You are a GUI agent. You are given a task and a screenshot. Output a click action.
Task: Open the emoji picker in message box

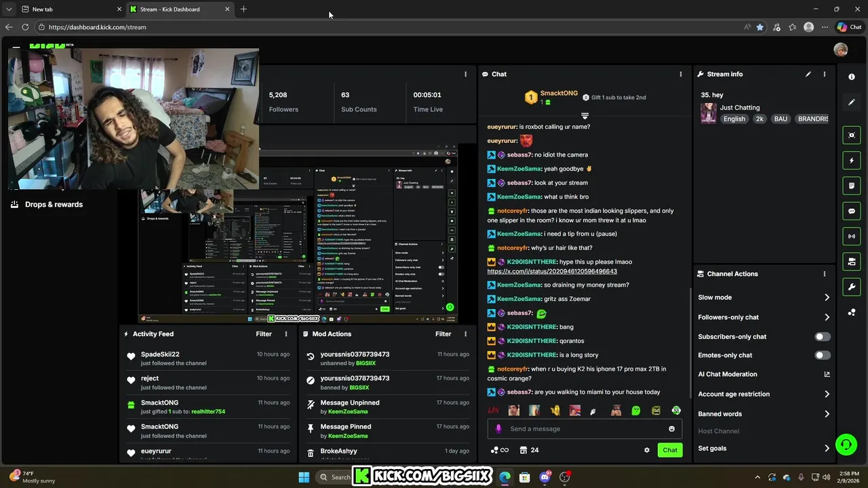[x=672, y=429]
